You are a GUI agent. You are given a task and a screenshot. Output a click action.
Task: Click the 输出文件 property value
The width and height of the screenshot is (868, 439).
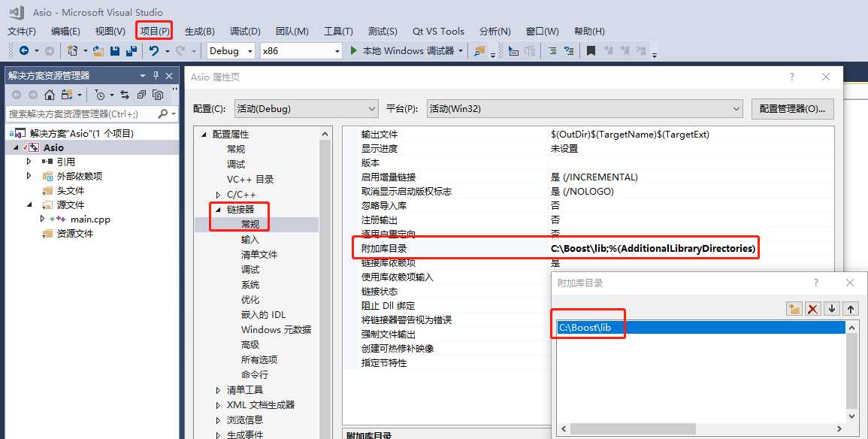coord(630,135)
